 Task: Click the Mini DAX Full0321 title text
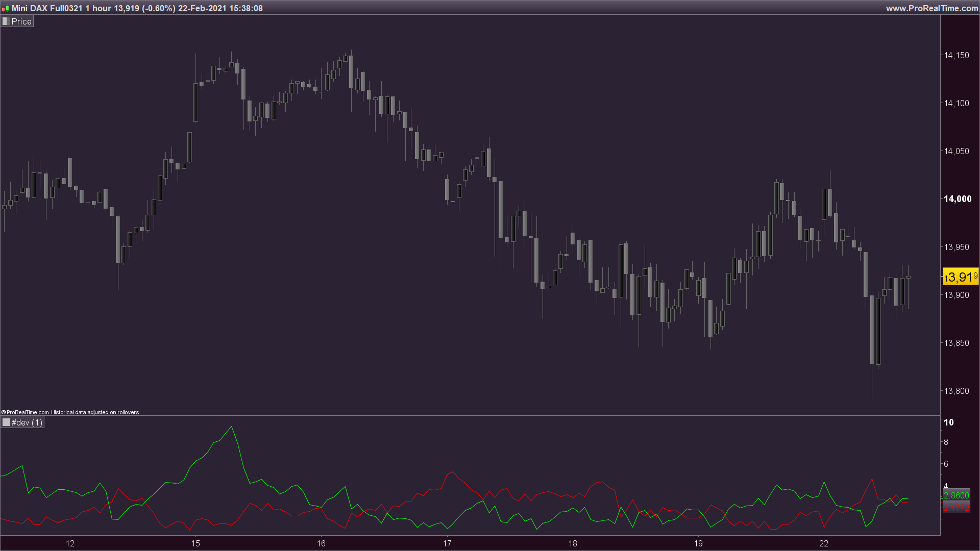pos(47,8)
